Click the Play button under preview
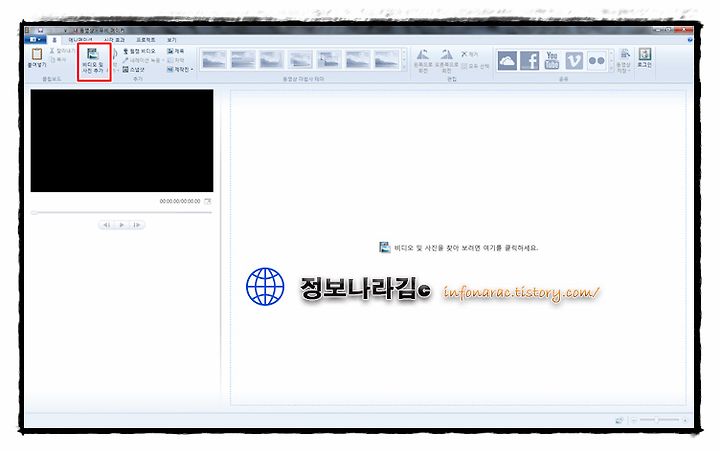720x451 pixels. tap(122, 225)
